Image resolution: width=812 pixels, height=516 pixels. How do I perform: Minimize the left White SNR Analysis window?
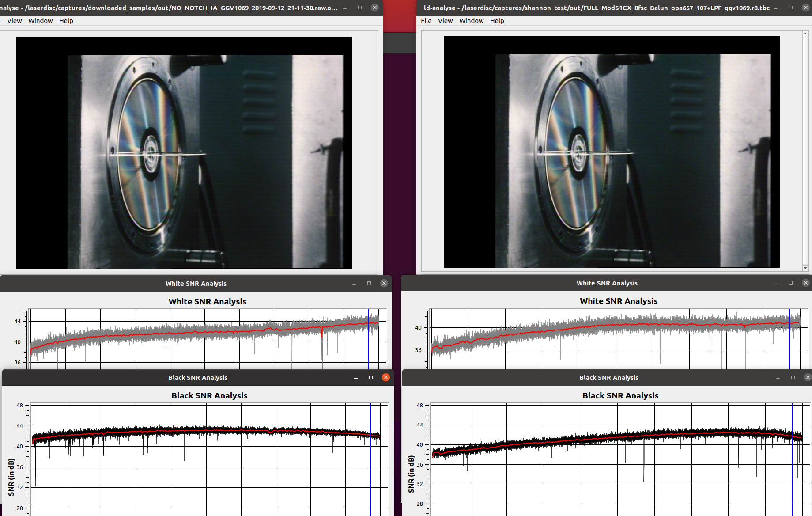pyautogui.click(x=354, y=283)
